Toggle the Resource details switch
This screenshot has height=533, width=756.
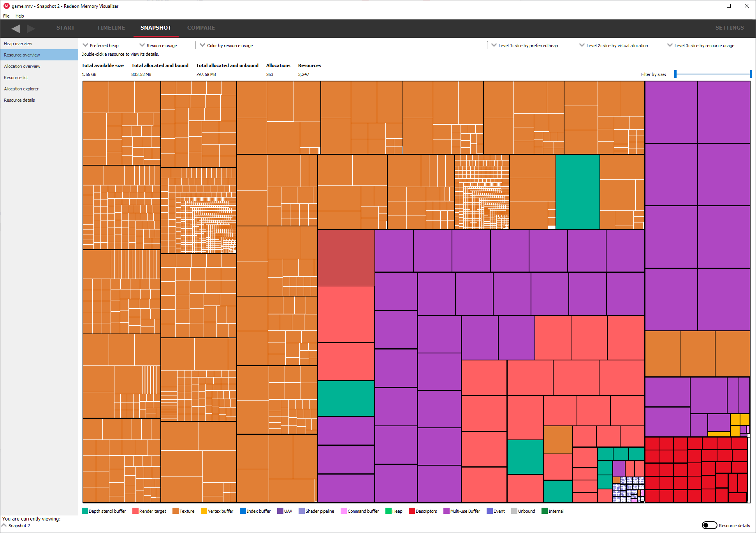709,525
